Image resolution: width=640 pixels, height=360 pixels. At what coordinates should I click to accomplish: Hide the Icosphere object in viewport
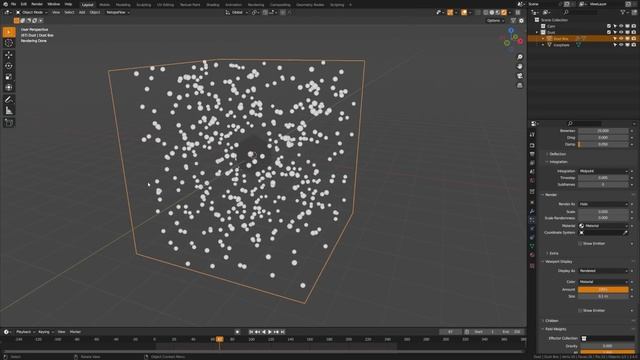[621, 45]
